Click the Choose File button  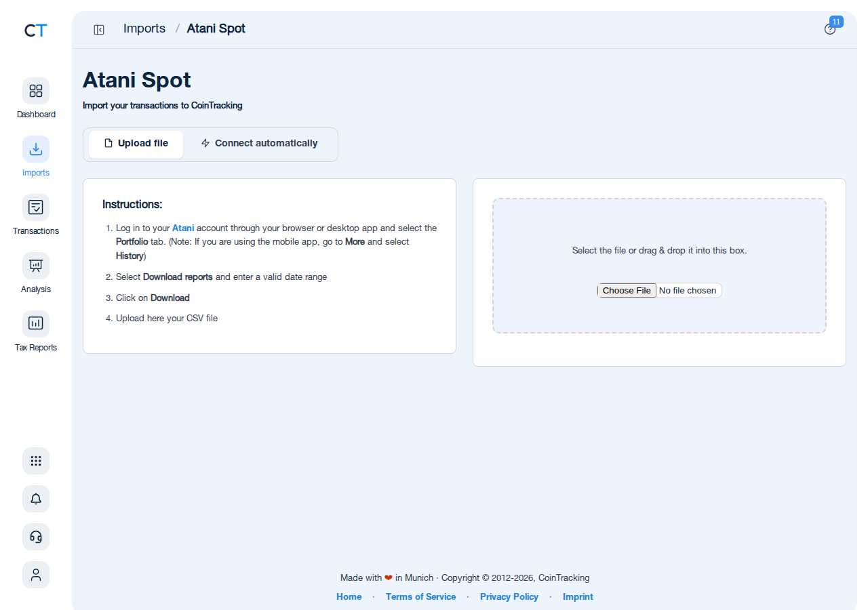pos(627,291)
